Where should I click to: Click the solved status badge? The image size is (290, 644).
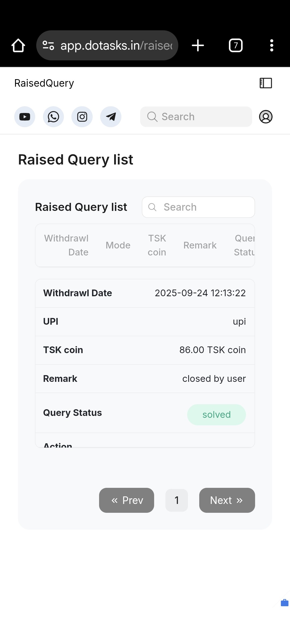click(216, 415)
